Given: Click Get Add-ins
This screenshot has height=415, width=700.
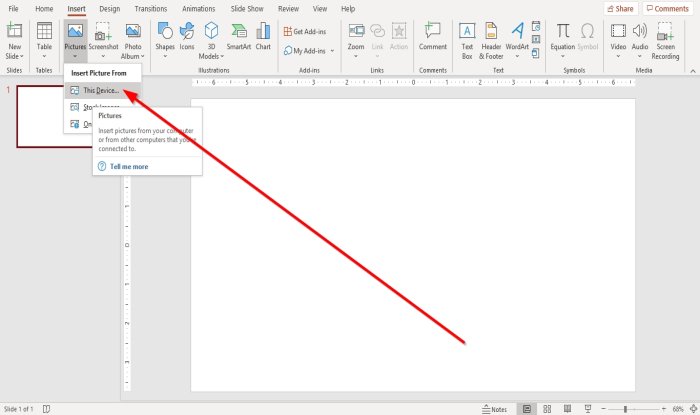Looking at the screenshot, I should tap(305, 31).
